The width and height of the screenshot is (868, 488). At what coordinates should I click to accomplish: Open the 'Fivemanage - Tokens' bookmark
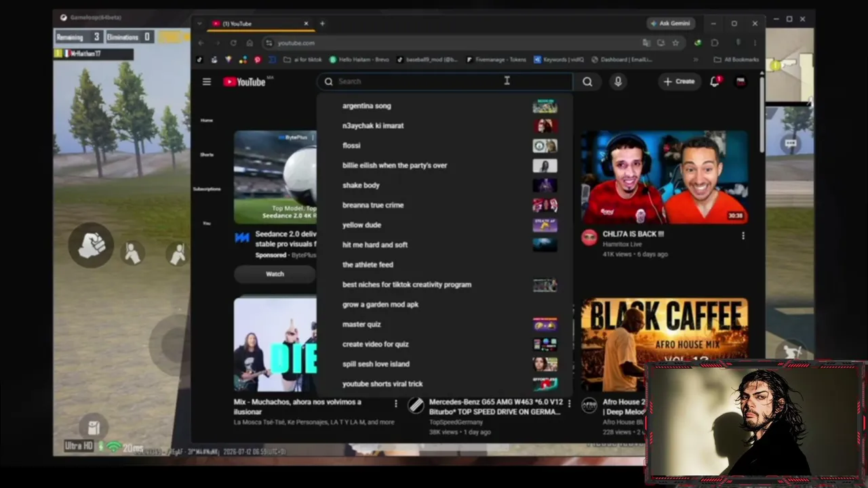point(496,60)
